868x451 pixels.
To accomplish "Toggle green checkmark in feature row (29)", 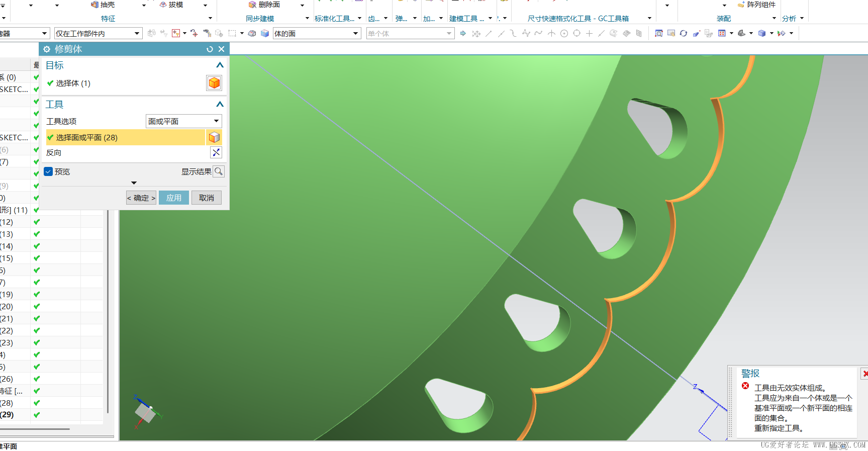I will pos(37,415).
